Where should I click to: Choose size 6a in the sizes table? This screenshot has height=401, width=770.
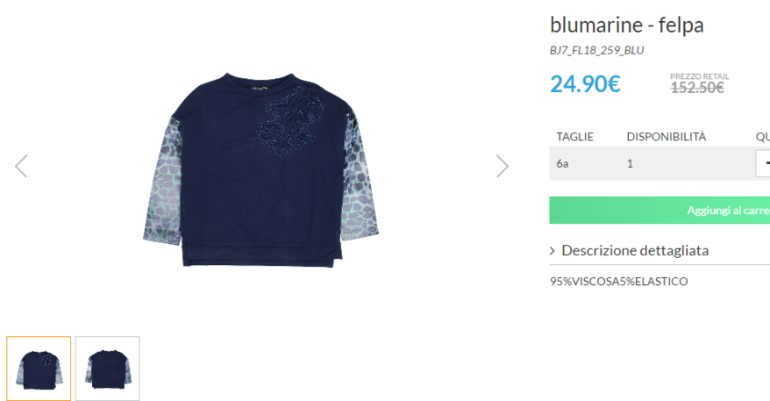click(562, 163)
